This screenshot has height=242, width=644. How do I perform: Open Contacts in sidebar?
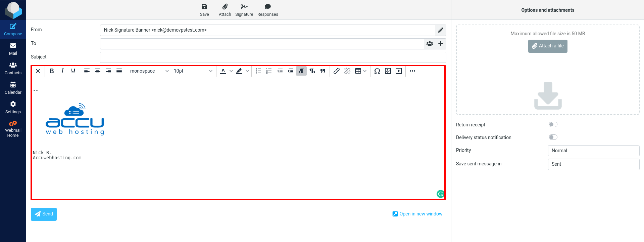coord(13,69)
